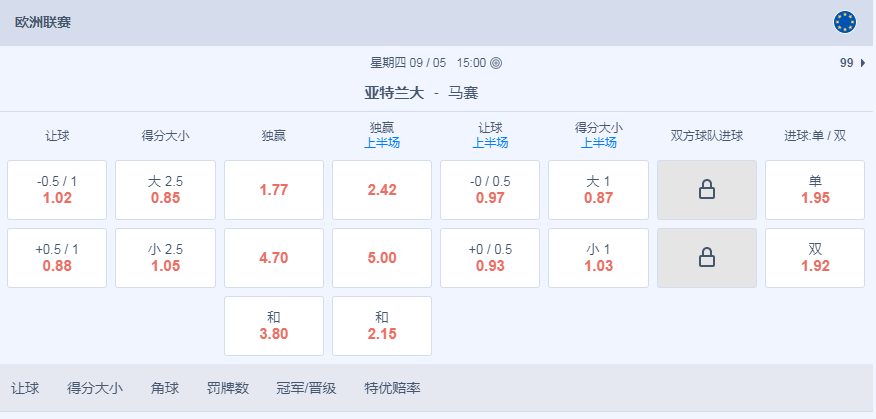Click the European Union flag icon
The image size is (876, 419).
pos(845,22)
